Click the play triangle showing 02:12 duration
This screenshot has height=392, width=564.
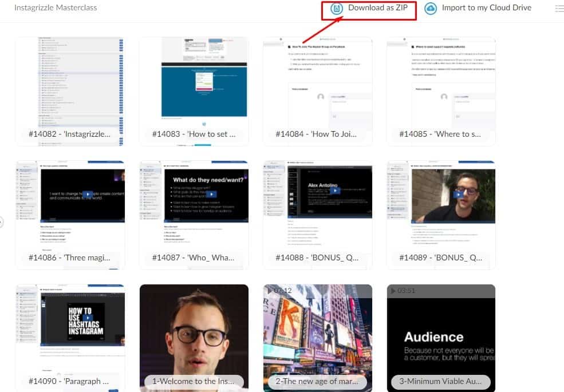pos(270,291)
